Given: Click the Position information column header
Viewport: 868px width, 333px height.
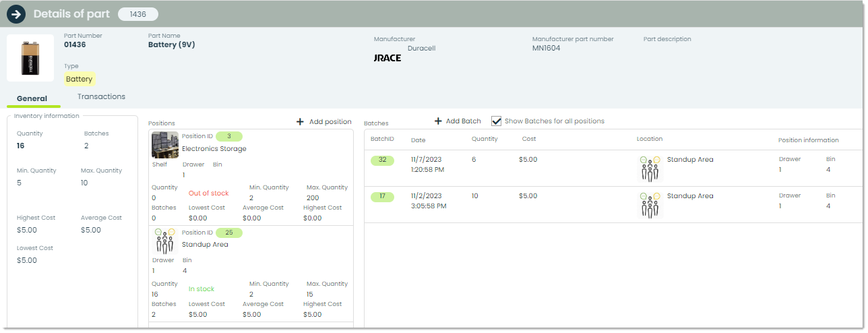Looking at the screenshot, I should click(809, 140).
